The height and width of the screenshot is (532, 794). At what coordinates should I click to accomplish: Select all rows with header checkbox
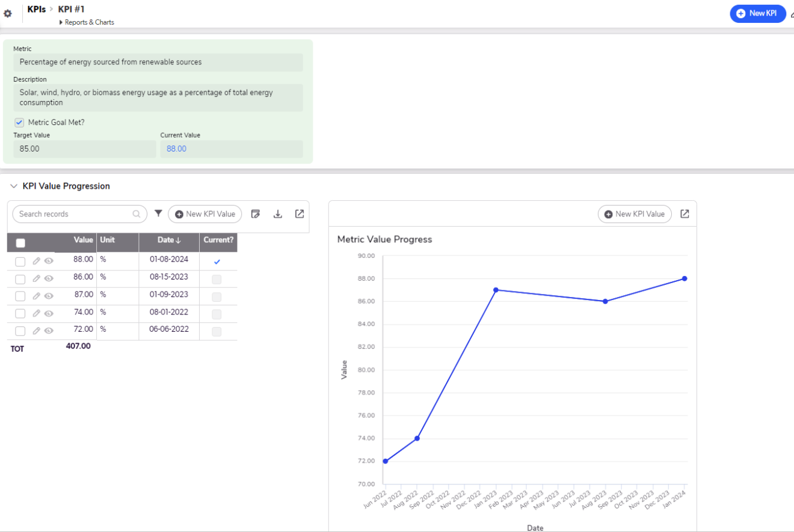(x=20, y=243)
